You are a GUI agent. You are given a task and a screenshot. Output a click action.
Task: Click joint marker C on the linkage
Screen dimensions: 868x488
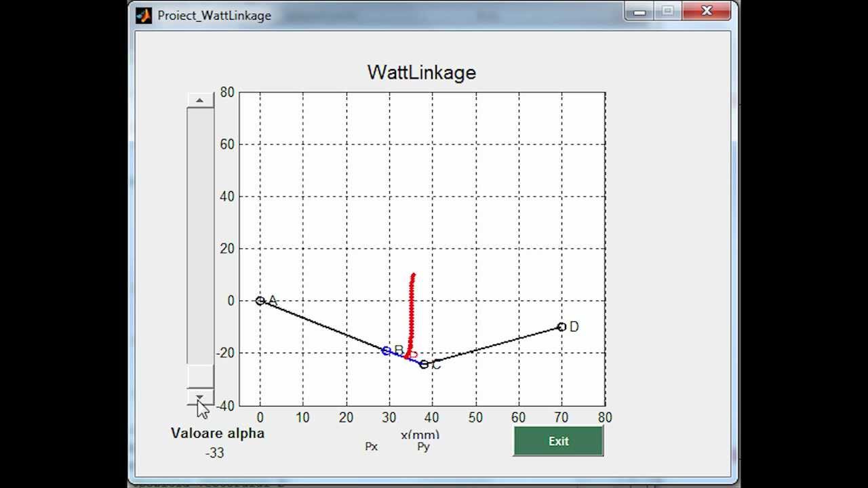(424, 365)
